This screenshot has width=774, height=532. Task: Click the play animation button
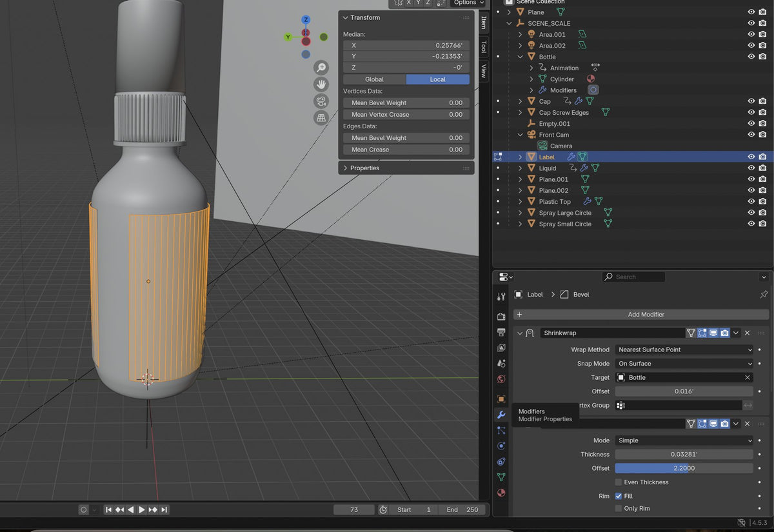click(x=142, y=509)
